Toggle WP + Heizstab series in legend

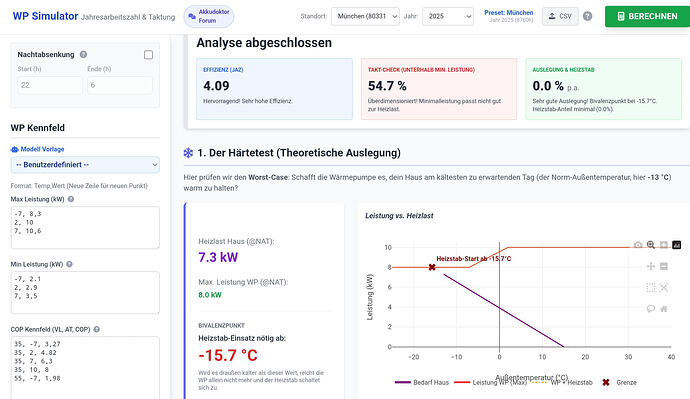click(x=562, y=382)
